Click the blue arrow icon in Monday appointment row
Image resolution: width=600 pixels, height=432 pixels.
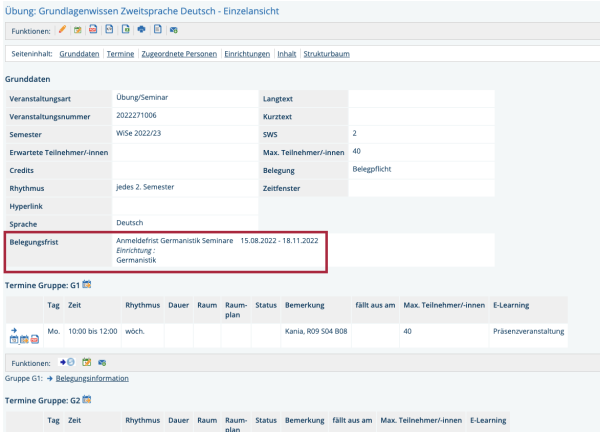point(14,329)
